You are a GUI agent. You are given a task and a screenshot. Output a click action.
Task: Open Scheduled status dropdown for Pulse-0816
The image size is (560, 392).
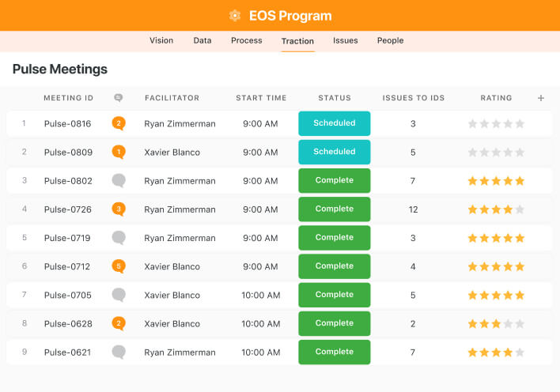pos(335,123)
